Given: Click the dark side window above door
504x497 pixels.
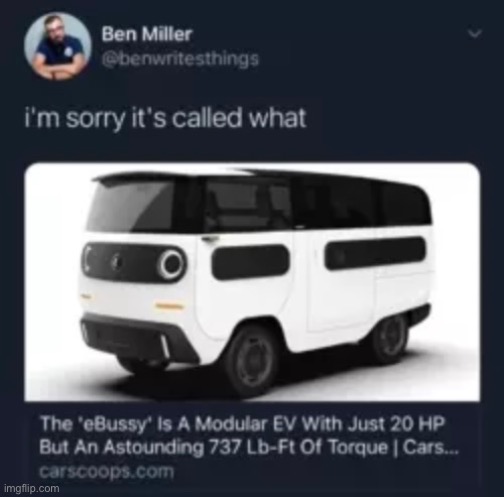Looking at the screenshot, I should tap(248, 205).
